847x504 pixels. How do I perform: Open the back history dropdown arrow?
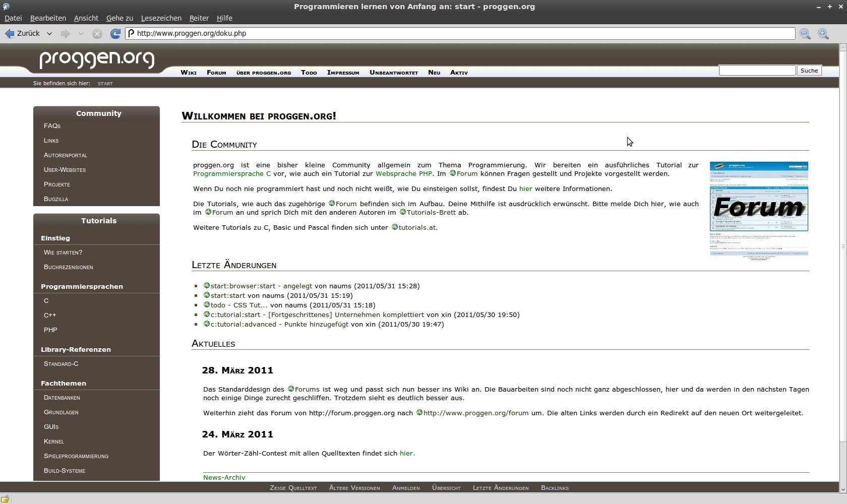click(x=49, y=34)
